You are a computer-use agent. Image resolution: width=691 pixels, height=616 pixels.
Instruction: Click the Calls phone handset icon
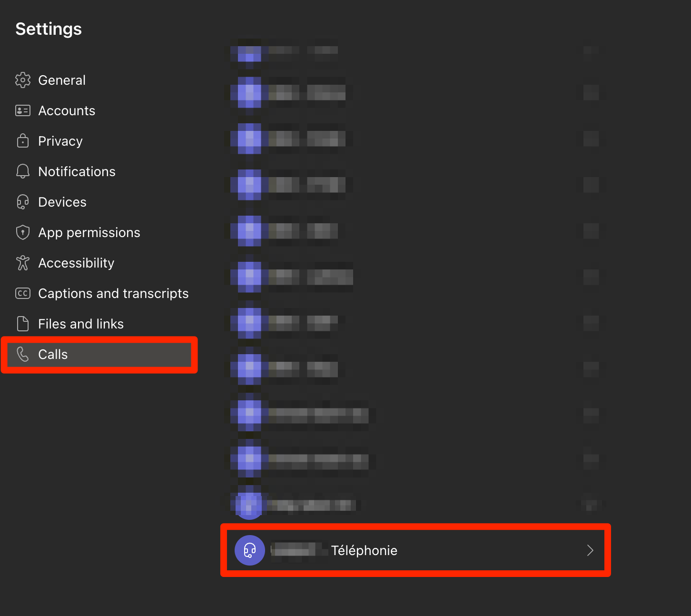pyautogui.click(x=23, y=354)
